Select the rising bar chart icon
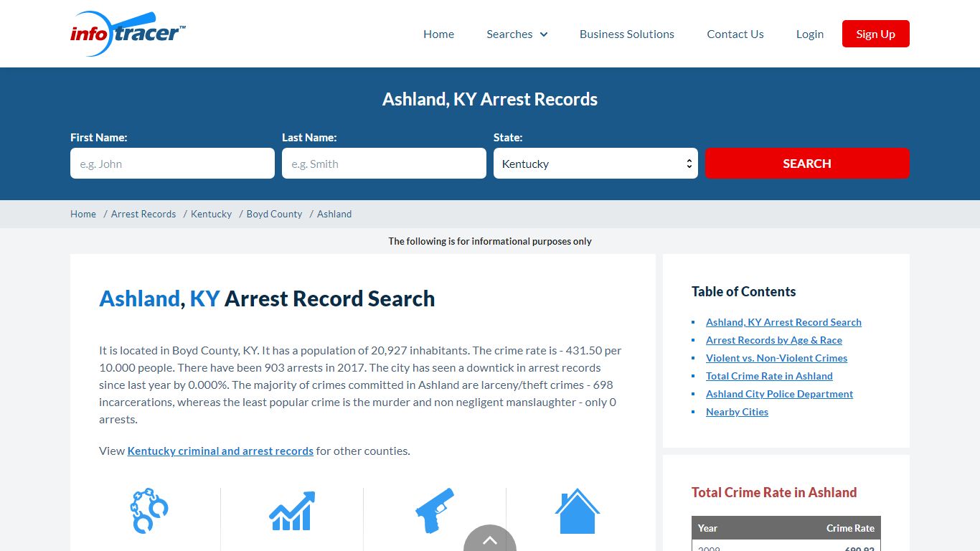This screenshot has width=980, height=551. (x=292, y=511)
